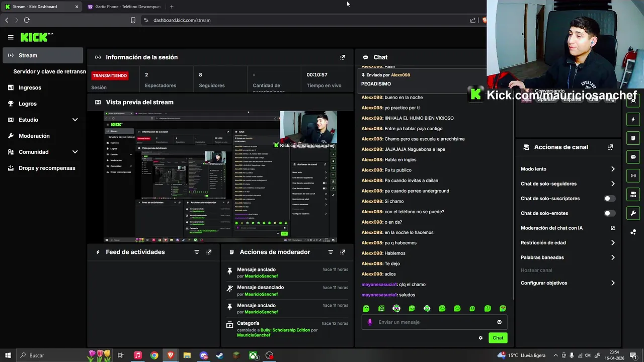Screen dimensions: 644x362
Task: Open Palabras baneadas options arrow
Action: coord(613,257)
